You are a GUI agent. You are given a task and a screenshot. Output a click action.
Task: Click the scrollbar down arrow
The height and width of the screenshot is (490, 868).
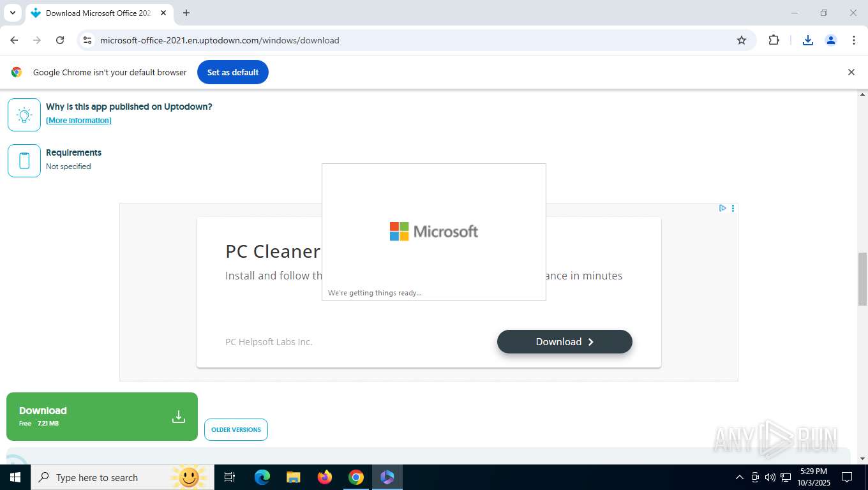pos(862,459)
